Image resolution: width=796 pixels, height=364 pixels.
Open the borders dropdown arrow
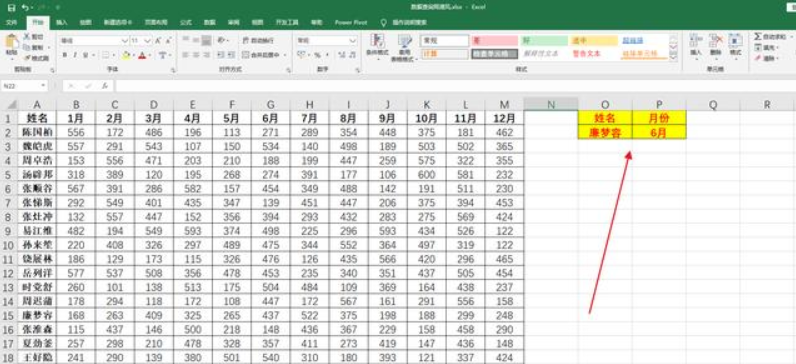[113, 55]
